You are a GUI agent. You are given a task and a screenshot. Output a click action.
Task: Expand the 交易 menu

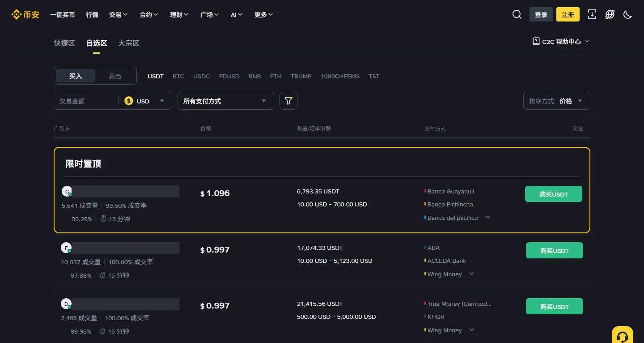(118, 15)
